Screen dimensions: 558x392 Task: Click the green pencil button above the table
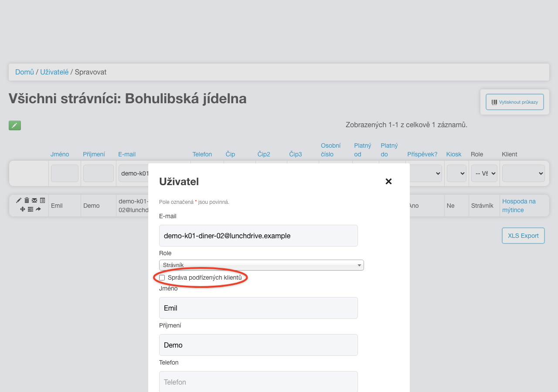coord(15,125)
